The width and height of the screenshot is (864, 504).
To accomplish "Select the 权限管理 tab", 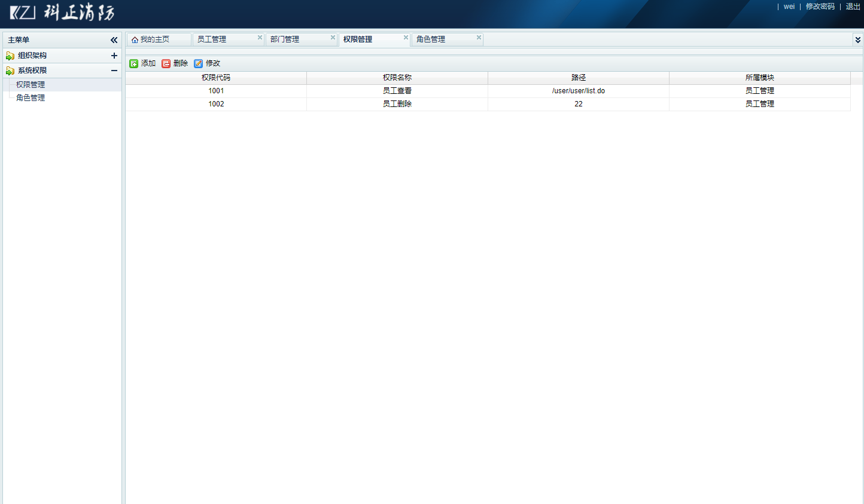I will click(375, 39).
